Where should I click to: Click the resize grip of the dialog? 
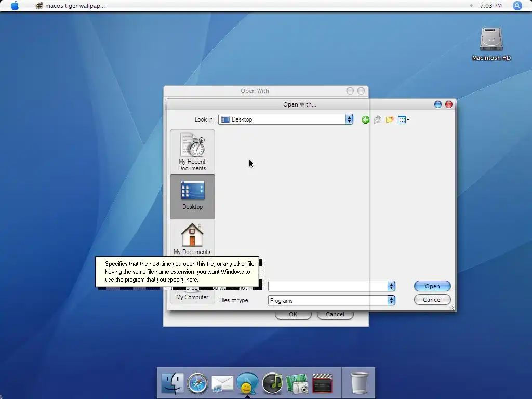[452, 307]
